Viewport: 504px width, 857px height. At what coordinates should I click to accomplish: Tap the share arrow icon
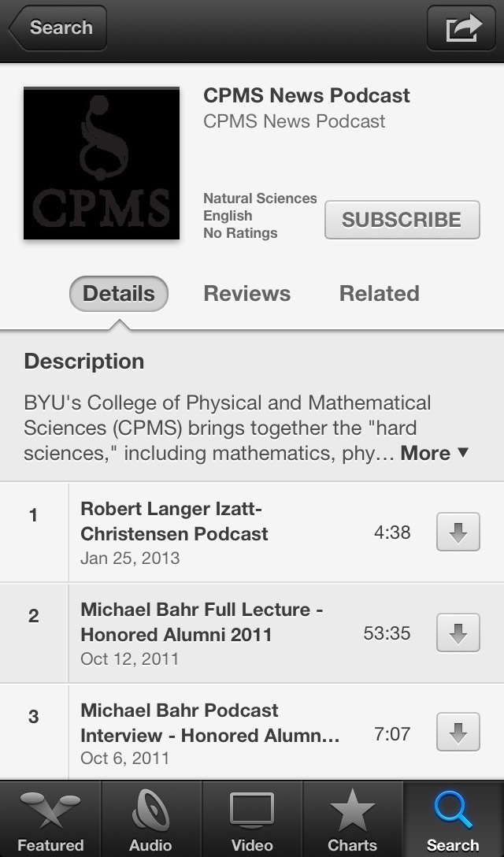[461, 28]
